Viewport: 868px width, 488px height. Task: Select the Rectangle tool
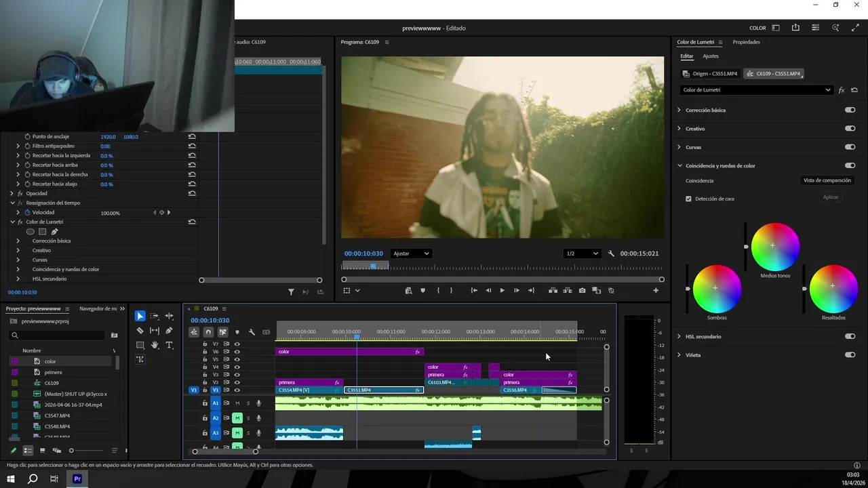[140, 345]
